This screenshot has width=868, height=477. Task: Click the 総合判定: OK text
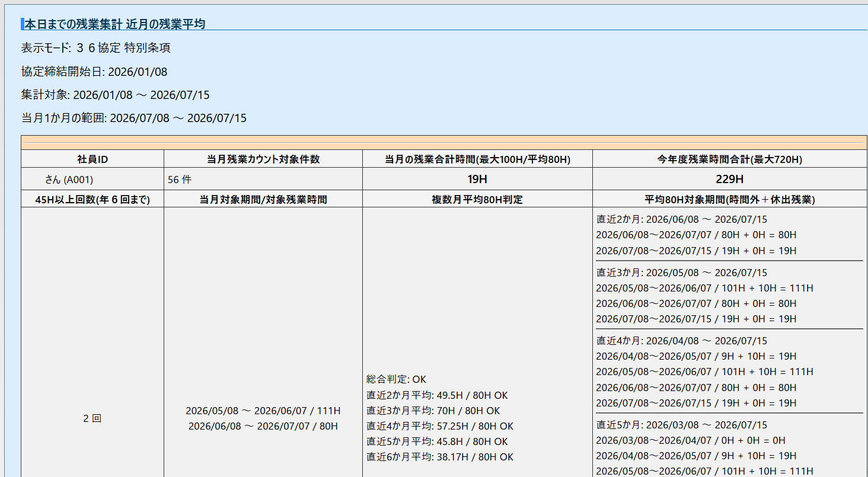(396, 379)
